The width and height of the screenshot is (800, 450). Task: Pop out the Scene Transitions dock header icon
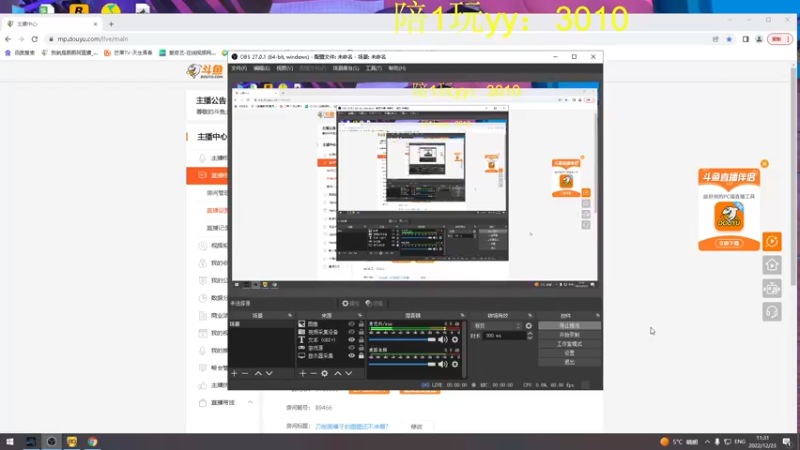tap(530, 315)
